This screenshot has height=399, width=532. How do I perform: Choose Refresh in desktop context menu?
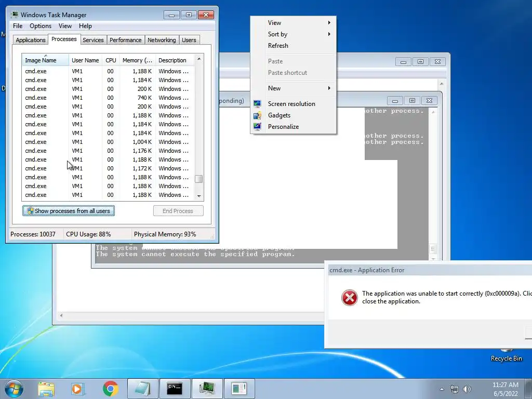(294, 46)
